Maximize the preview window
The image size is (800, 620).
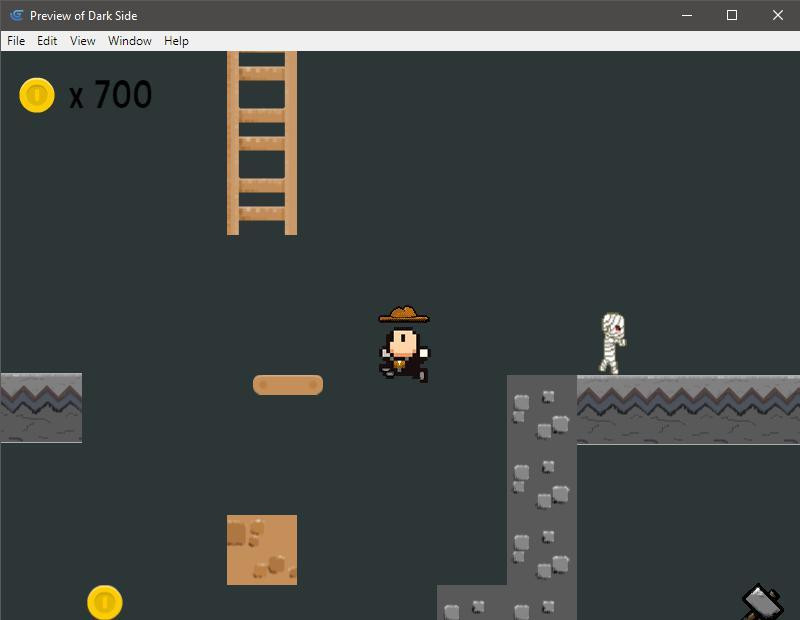pyautogui.click(x=732, y=15)
